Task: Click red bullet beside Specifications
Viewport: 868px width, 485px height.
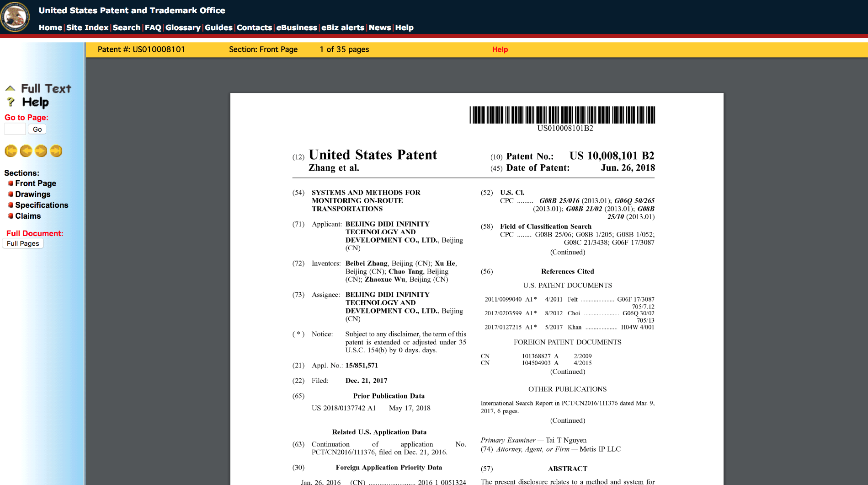Action: [10, 205]
